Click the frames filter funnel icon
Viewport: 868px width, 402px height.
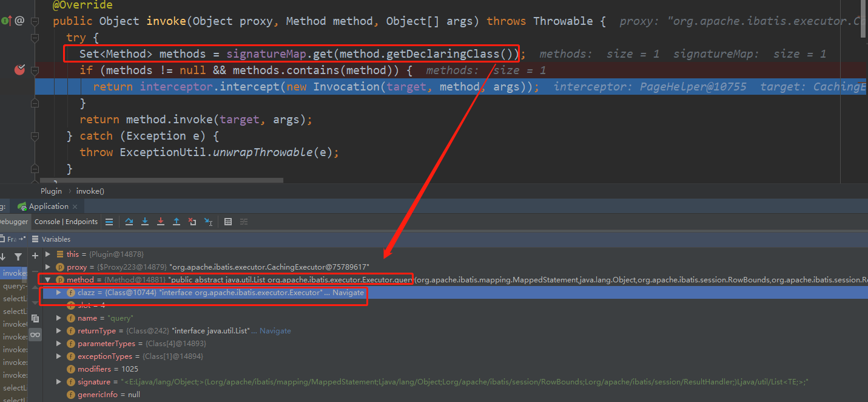(18, 257)
